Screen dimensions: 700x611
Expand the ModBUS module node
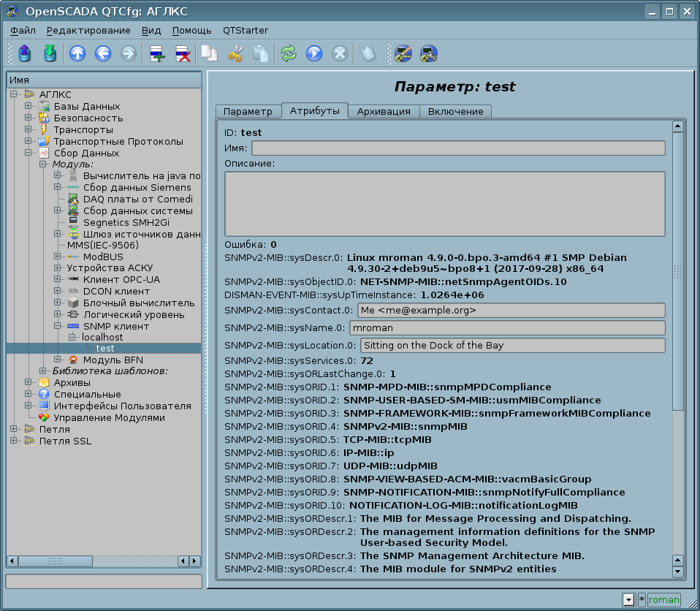click(58, 257)
